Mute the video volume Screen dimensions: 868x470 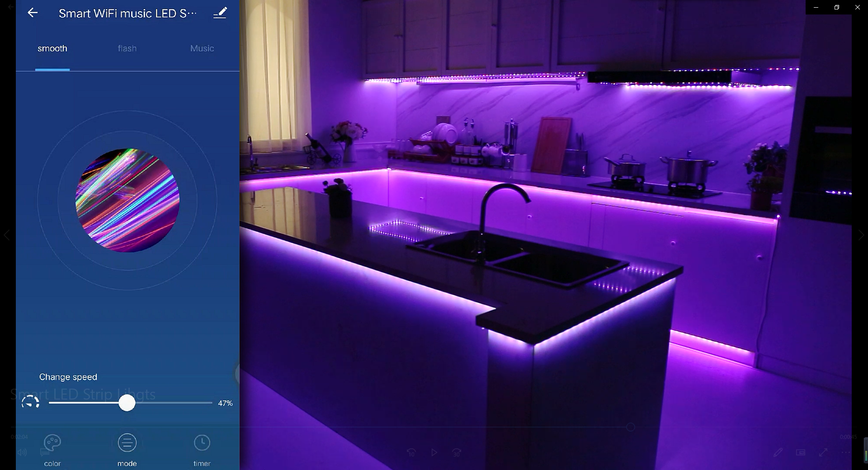pyautogui.click(x=22, y=452)
